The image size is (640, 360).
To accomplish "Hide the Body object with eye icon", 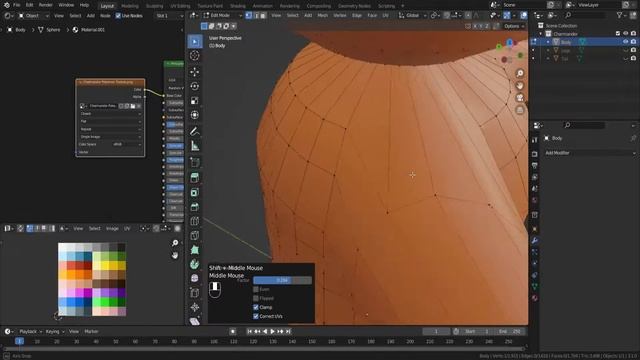I will tap(625, 42).
